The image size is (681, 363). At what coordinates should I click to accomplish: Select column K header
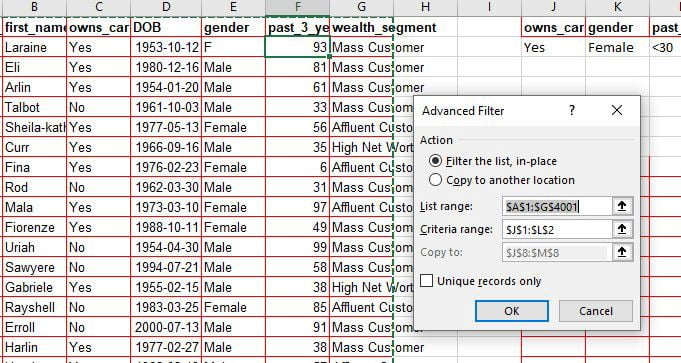pos(617,7)
